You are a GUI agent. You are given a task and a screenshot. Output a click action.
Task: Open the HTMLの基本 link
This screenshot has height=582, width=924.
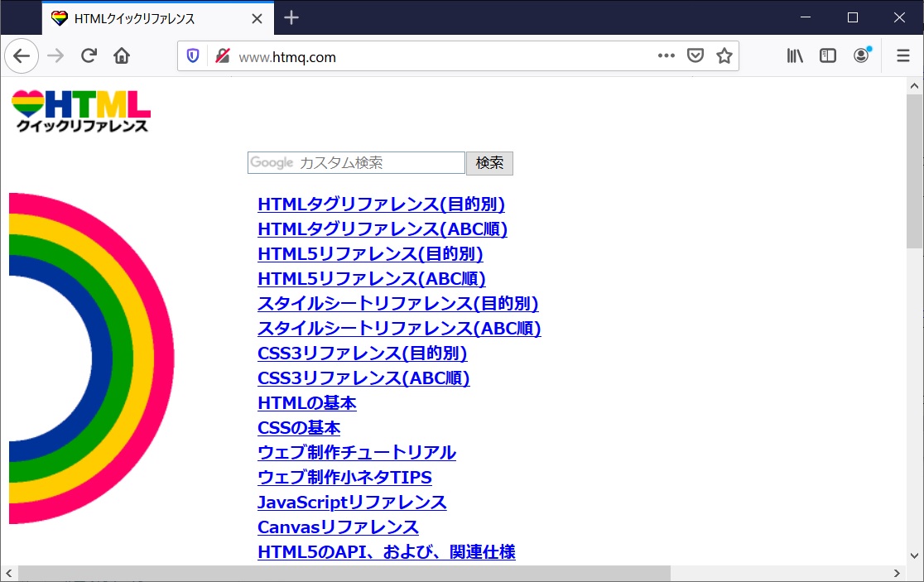pyautogui.click(x=307, y=403)
